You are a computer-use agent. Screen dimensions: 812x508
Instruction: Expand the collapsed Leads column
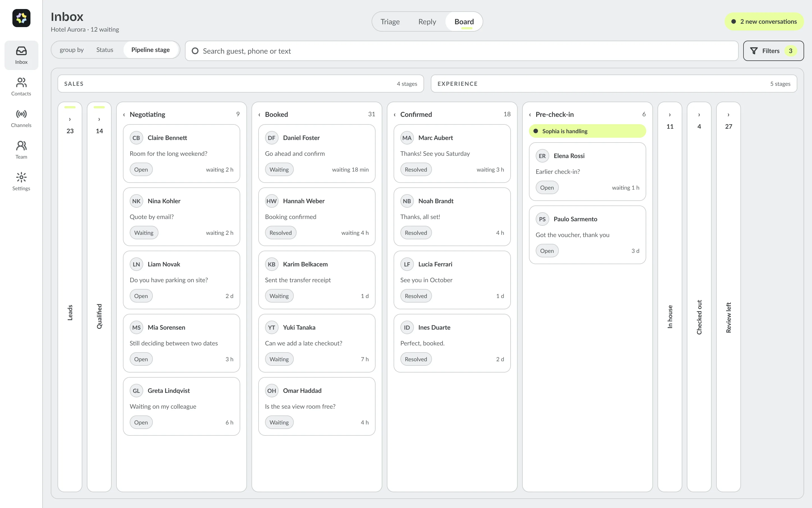point(70,119)
